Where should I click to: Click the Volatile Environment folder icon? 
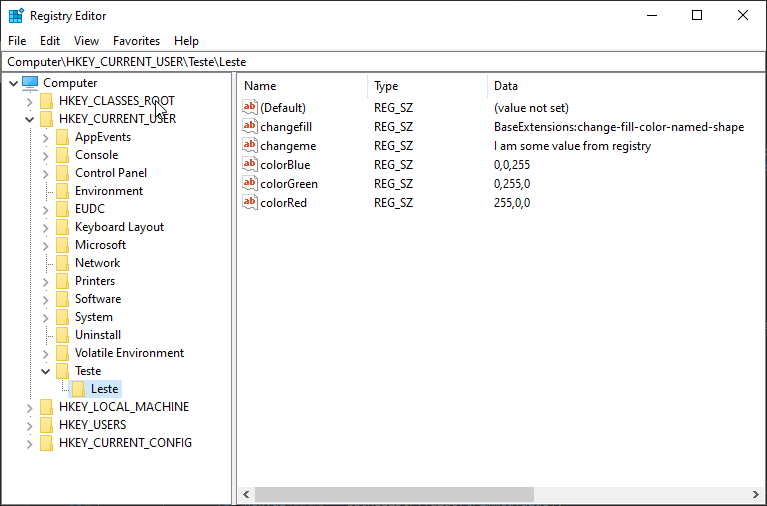tap(63, 353)
